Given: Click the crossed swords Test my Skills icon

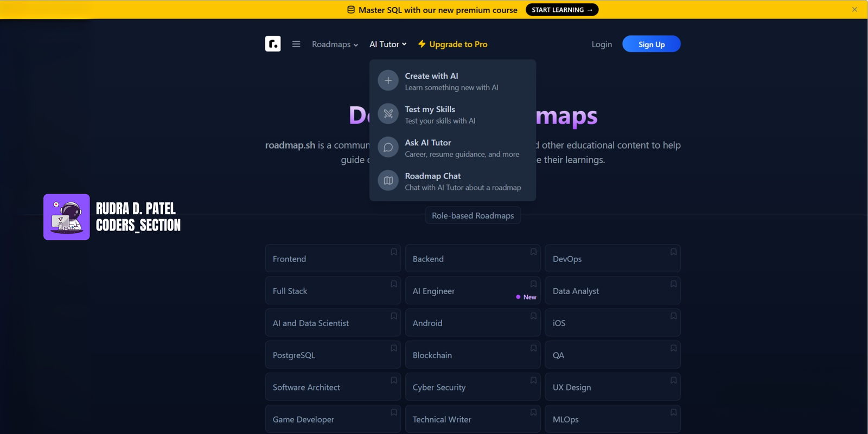Looking at the screenshot, I should [388, 114].
